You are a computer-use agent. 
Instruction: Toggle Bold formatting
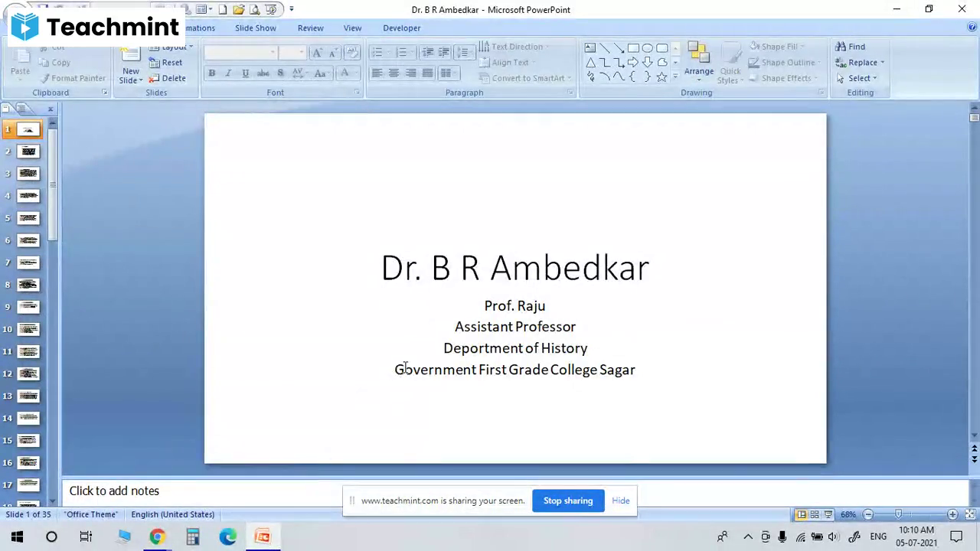click(x=211, y=73)
